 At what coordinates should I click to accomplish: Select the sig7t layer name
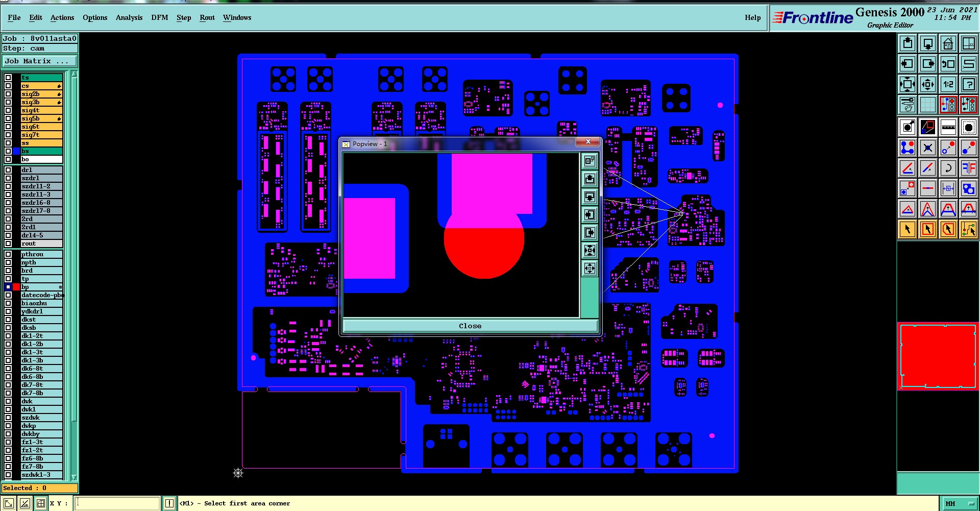(x=41, y=135)
